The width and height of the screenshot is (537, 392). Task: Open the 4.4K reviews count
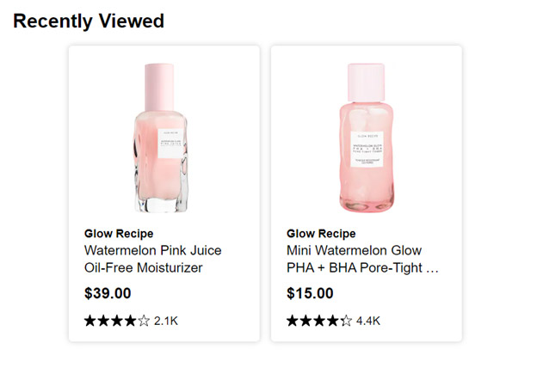pos(368,321)
